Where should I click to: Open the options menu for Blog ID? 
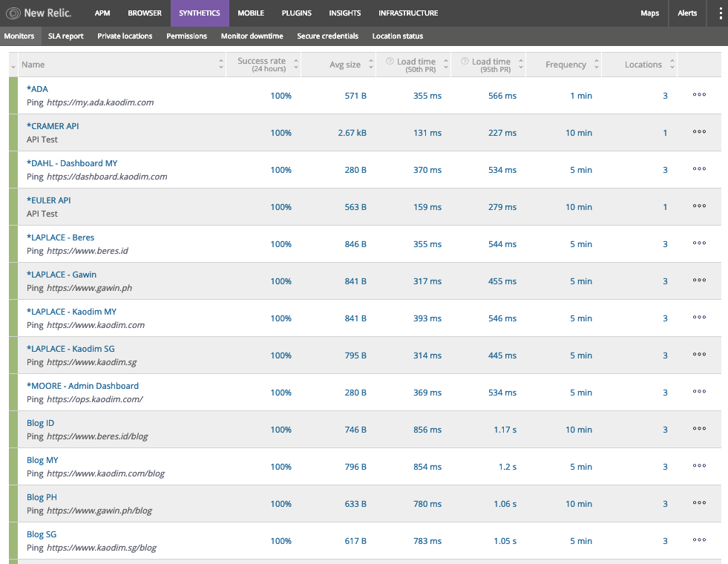[699, 429]
